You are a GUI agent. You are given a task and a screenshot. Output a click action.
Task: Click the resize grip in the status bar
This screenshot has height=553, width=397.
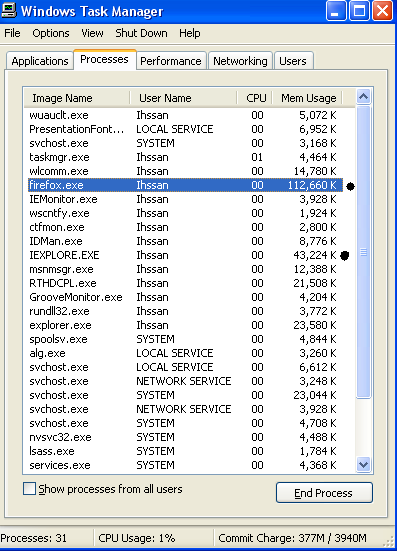click(389, 541)
